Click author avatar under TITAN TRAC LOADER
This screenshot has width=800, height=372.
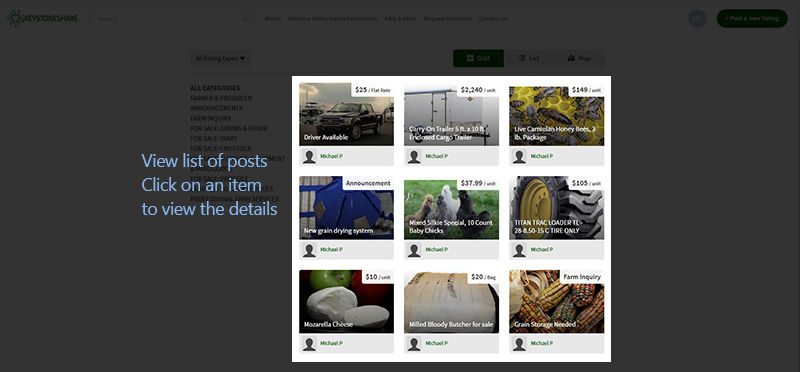coord(519,250)
